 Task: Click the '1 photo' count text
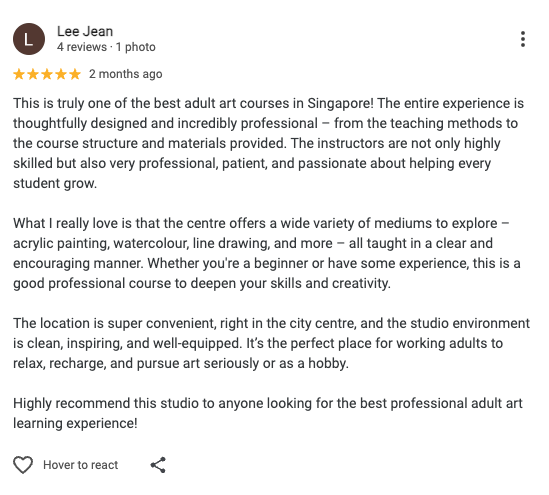135,47
